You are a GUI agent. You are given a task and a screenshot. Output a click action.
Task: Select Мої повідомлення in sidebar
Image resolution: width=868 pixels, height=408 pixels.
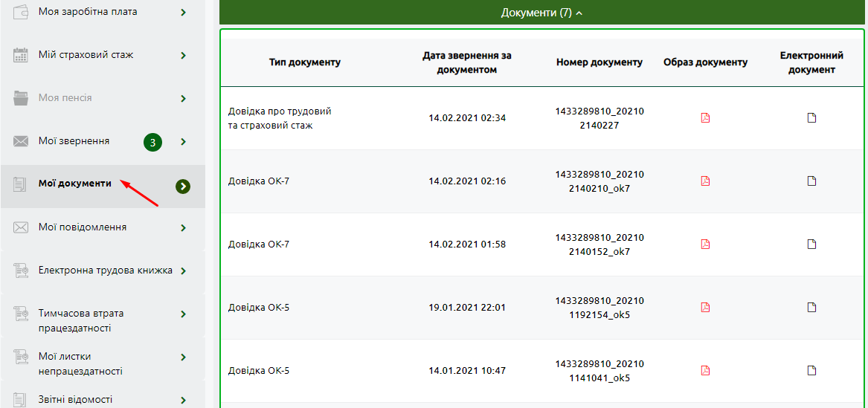103,227
